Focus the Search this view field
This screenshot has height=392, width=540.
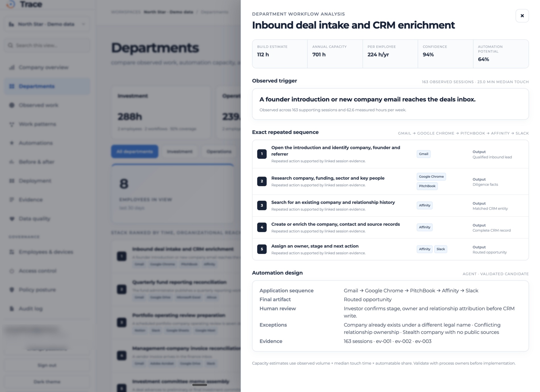tap(47, 45)
